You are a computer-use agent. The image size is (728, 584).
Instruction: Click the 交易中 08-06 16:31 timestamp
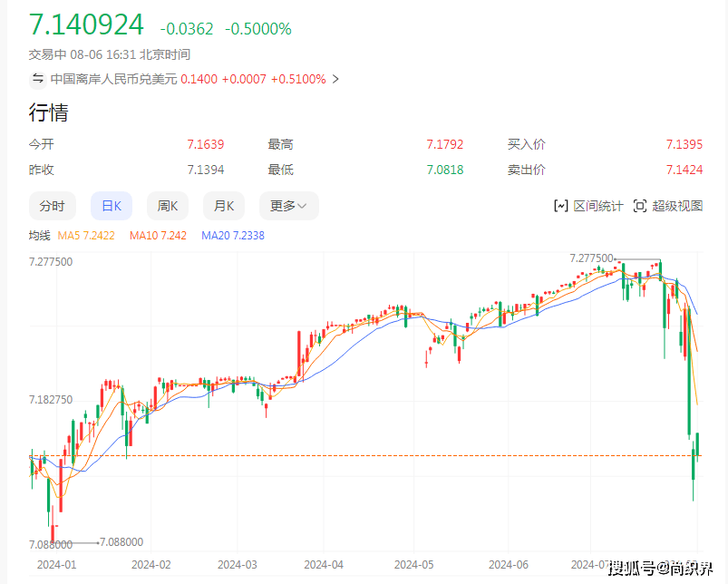tap(110, 54)
